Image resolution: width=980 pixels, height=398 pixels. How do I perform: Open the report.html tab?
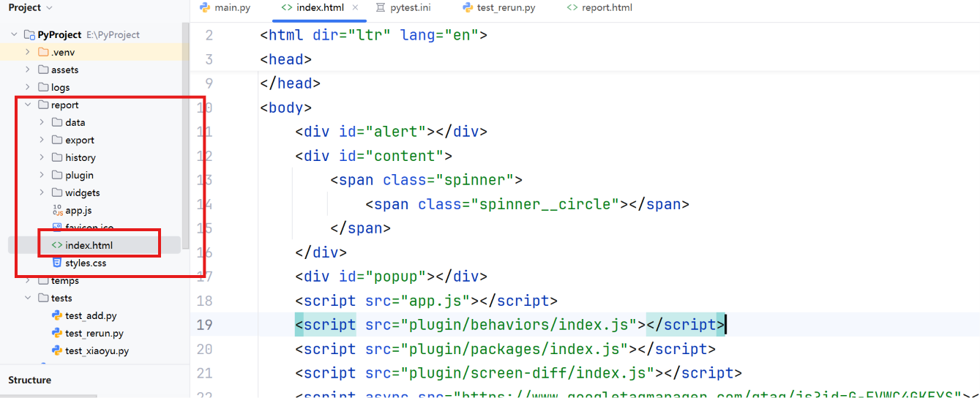599,8
